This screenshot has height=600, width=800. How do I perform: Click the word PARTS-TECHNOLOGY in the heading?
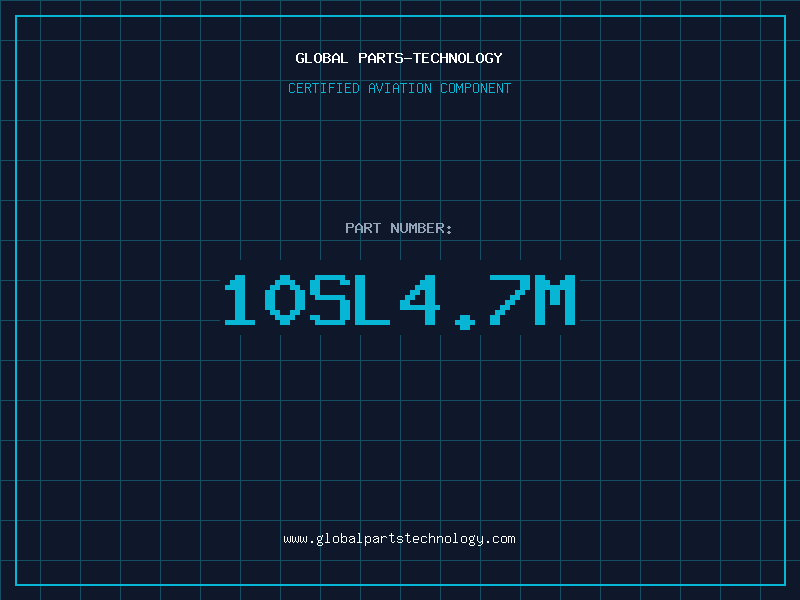[430, 58]
